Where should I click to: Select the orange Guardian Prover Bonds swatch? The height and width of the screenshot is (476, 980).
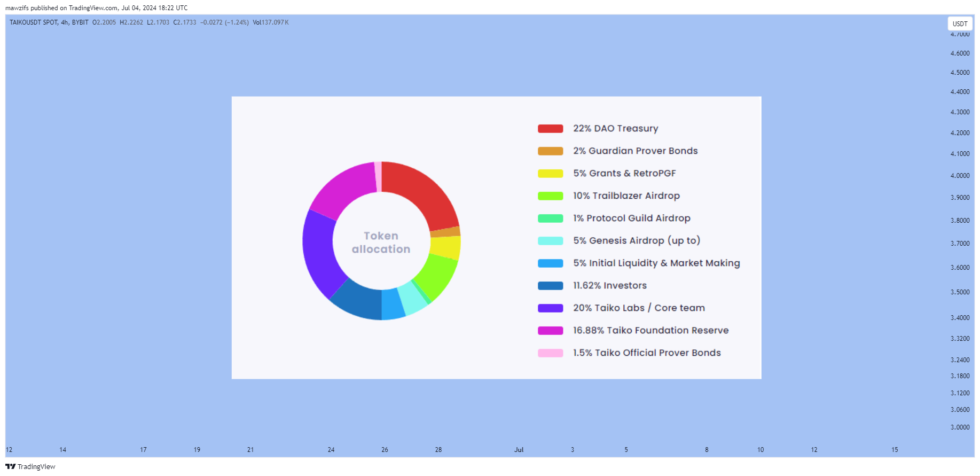[x=550, y=151]
